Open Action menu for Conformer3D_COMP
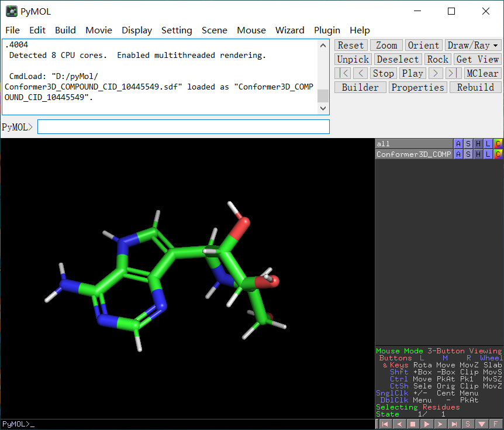Screen dimensions: 504x430 pos(458,154)
